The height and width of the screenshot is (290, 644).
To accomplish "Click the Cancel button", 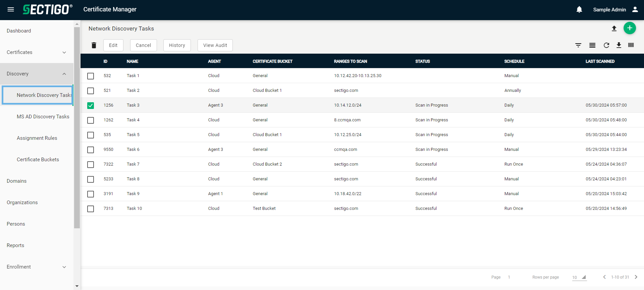I will pos(144,45).
